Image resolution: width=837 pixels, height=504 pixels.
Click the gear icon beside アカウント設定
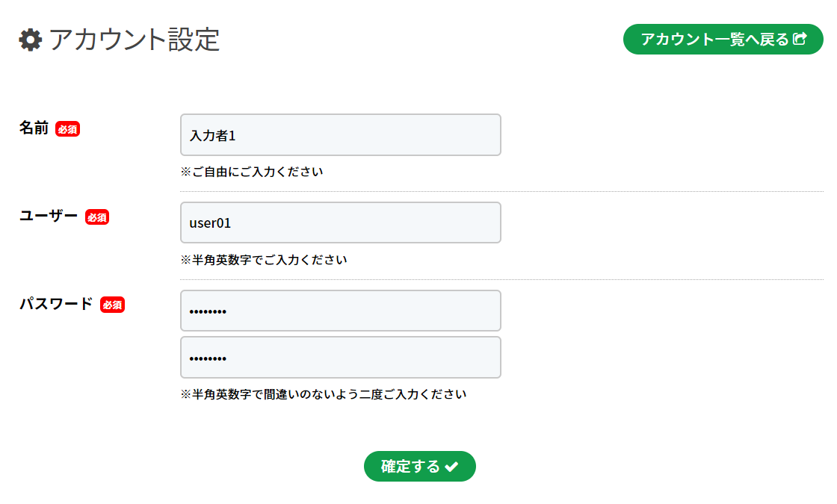click(x=31, y=40)
